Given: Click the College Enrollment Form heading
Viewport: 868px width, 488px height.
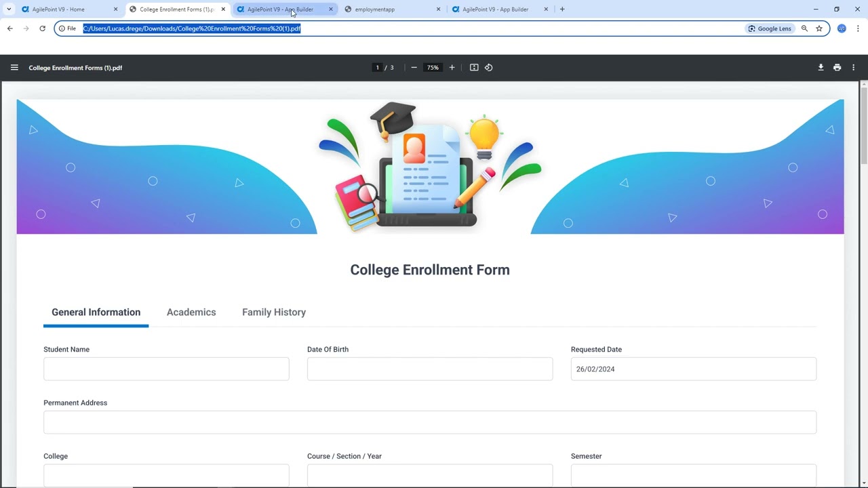Looking at the screenshot, I should point(430,270).
